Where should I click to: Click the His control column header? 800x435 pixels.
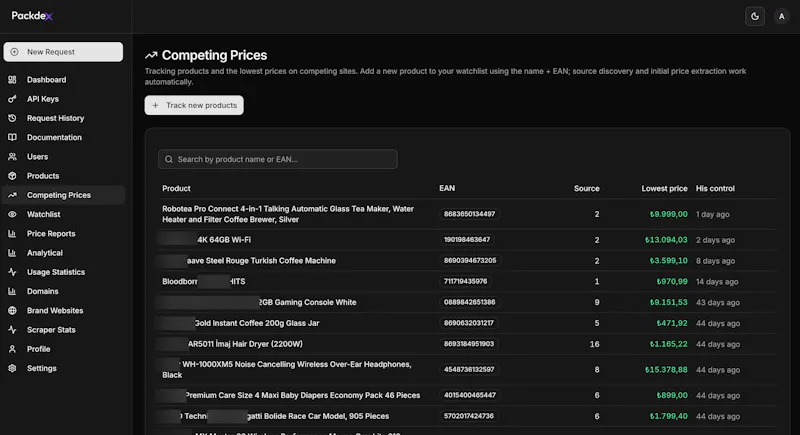[715, 189]
